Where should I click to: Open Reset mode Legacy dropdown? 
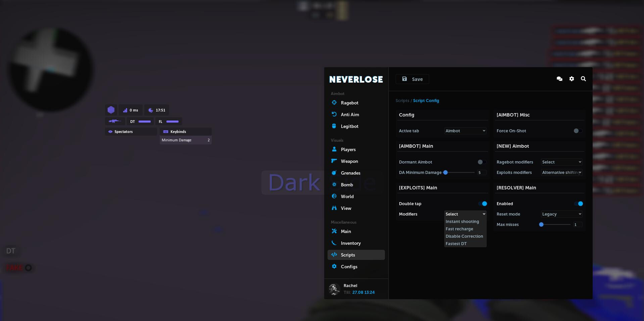[561, 214]
